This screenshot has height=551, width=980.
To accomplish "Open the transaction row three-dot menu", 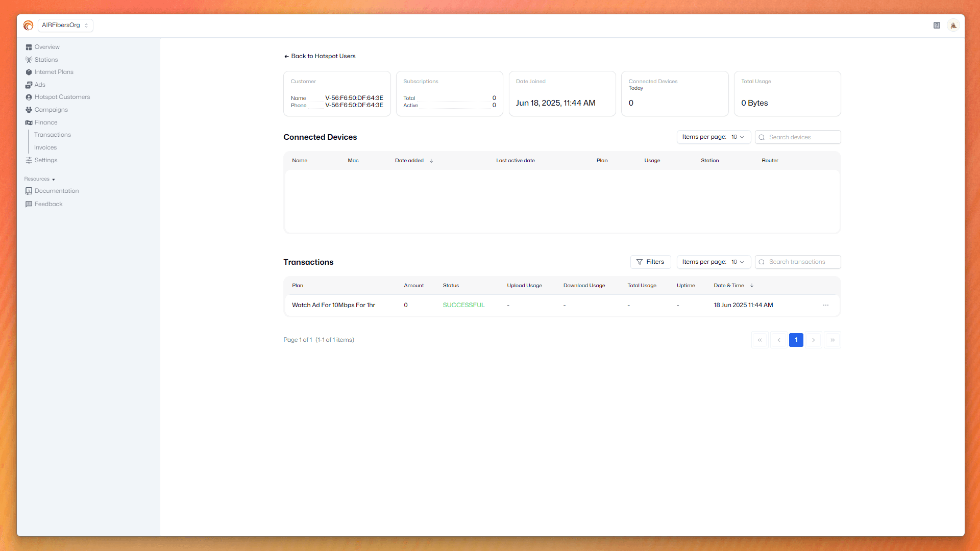I will pyautogui.click(x=826, y=305).
